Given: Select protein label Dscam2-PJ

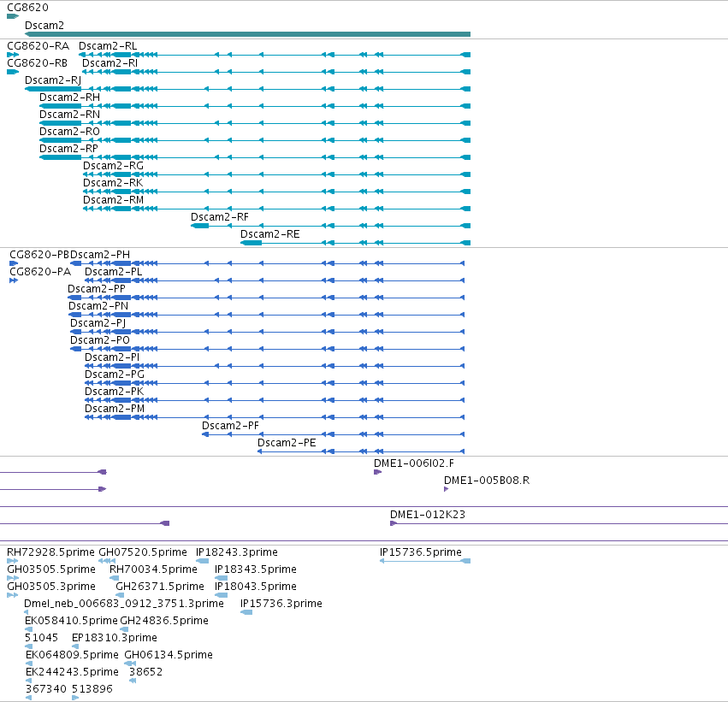Looking at the screenshot, I should [98, 323].
